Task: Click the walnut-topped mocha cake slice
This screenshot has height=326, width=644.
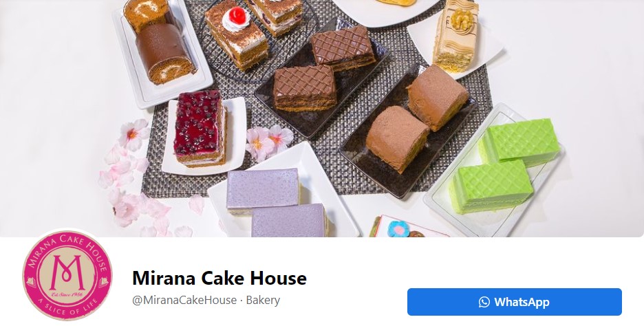Action: (x=456, y=35)
